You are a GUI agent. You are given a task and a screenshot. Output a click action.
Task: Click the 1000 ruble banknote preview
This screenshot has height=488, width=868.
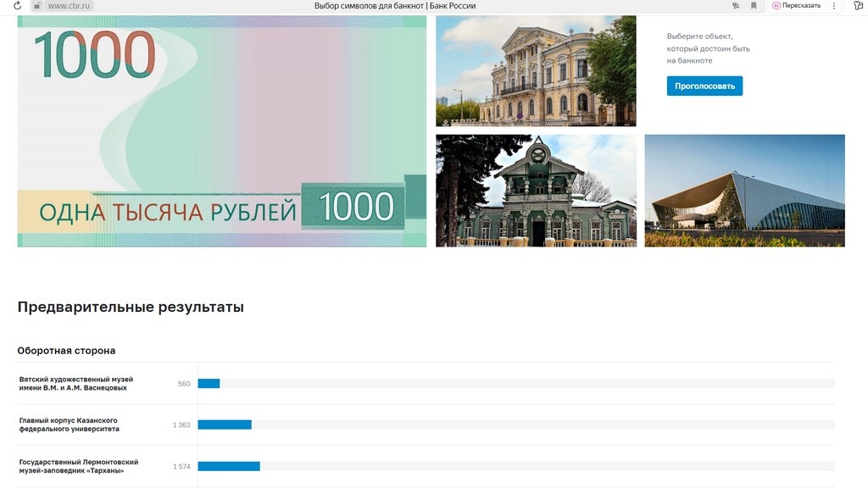click(220, 131)
